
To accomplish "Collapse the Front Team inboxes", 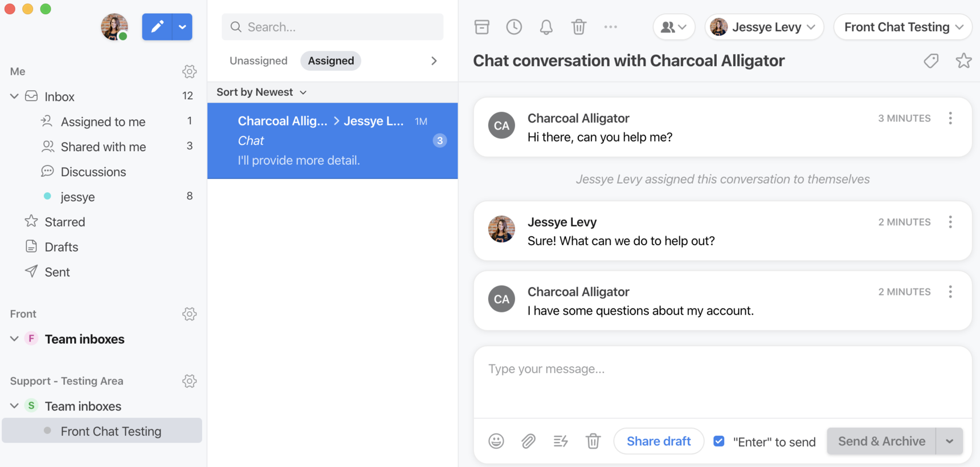I will (x=14, y=339).
